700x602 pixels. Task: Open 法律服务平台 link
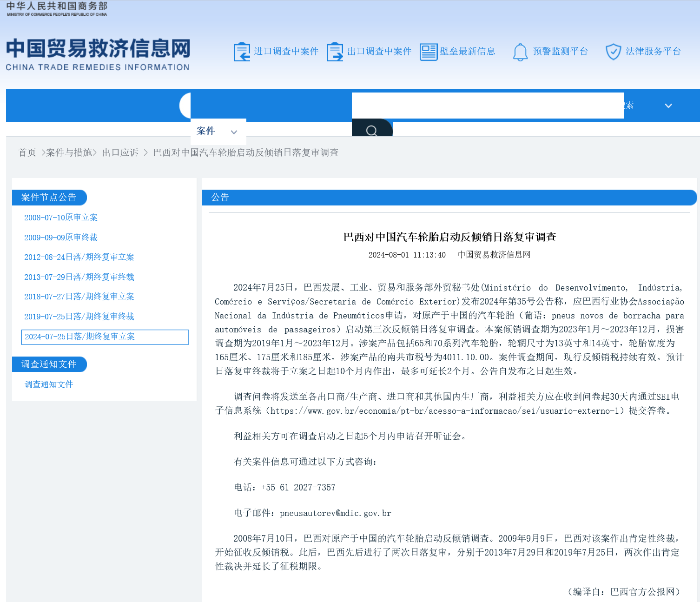click(654, 51)
